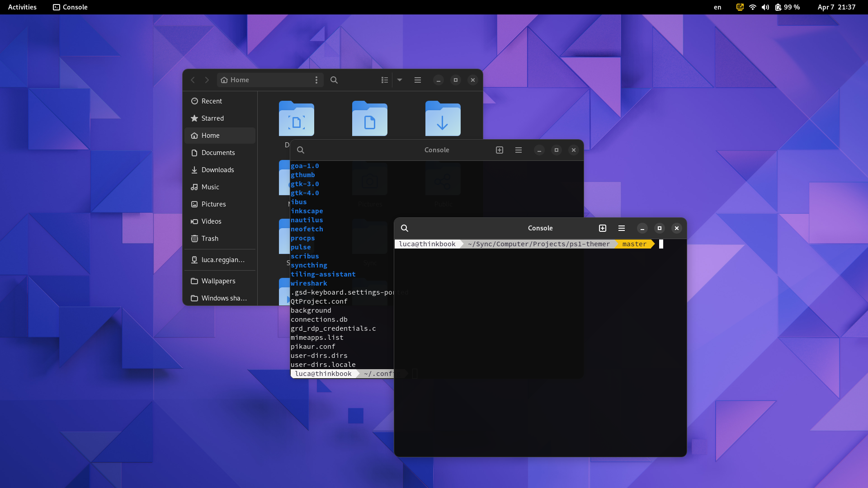Expand view options dropdown arrow in Files

click(x=400, y=80)
